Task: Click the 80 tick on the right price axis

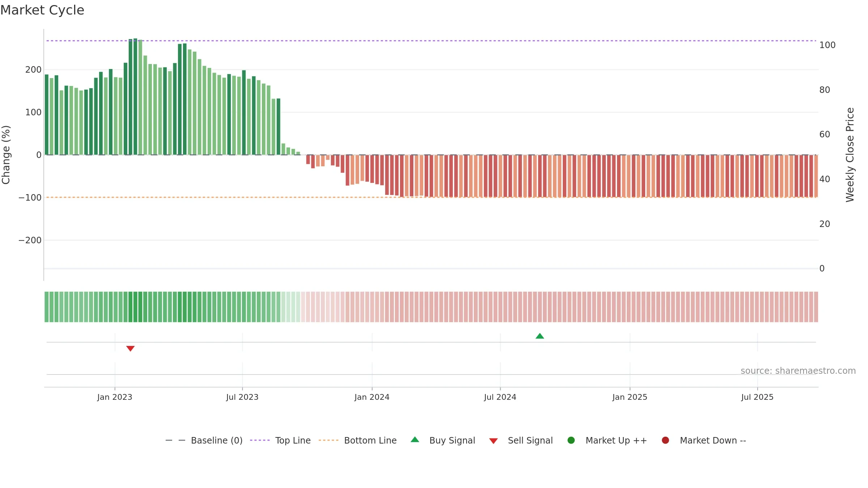Action: point(825,90)
